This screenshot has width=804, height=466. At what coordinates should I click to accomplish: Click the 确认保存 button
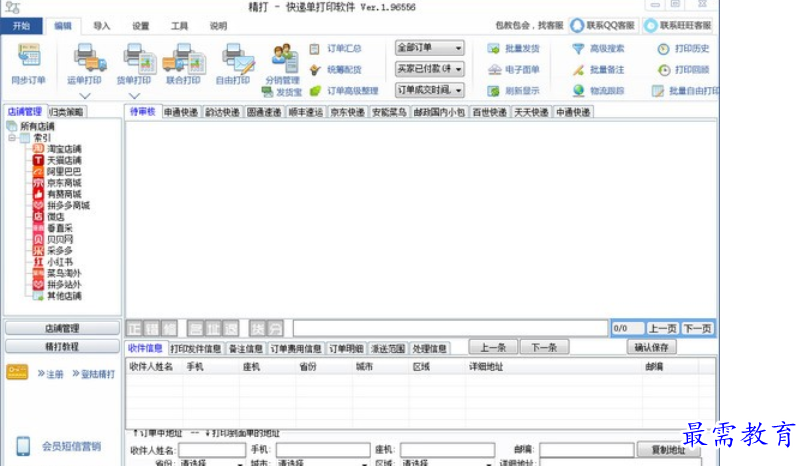651,348
